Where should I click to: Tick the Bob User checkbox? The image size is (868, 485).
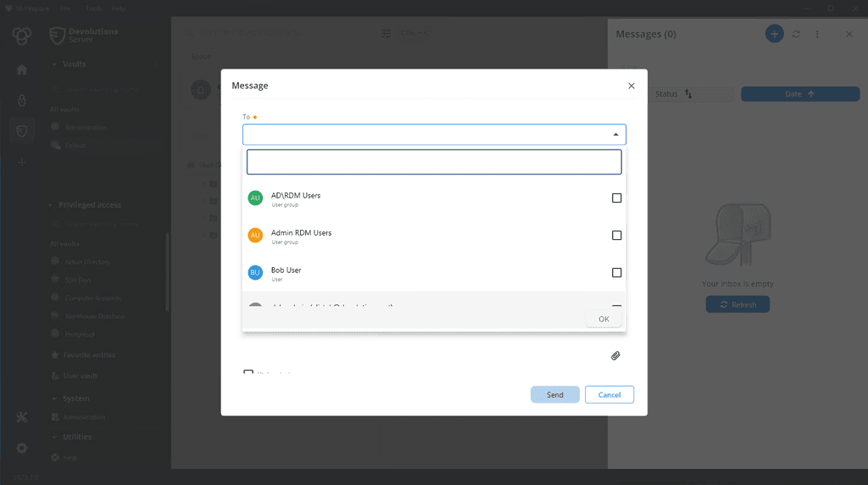click(x=616, y=272)
